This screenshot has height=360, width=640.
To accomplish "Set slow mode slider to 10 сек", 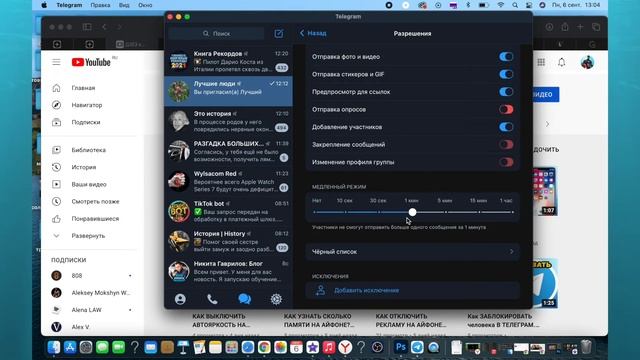I will [346, 212].
